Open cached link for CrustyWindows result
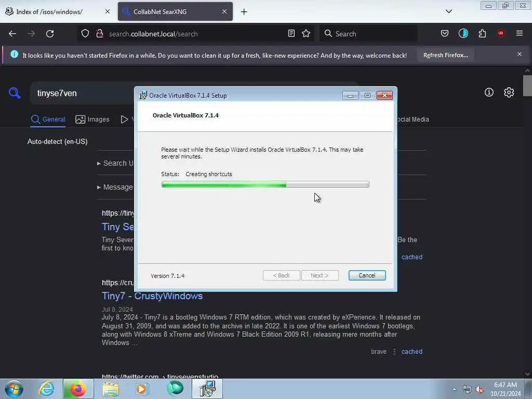The image size is (532, 399). click(x=412, y=352)
